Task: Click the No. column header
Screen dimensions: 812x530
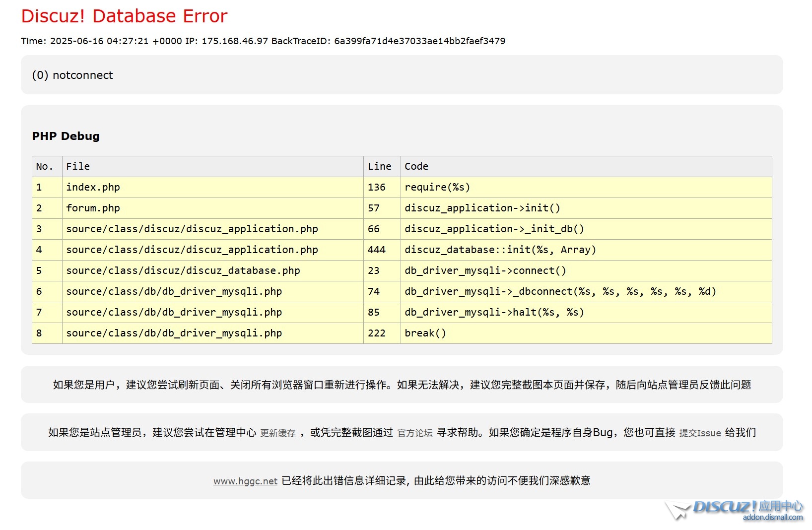Action: pos(45,167)
